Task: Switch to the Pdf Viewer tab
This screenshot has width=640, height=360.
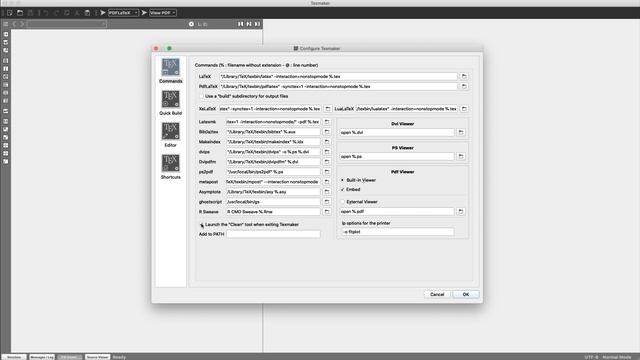Action: click(x=69, y=357)
